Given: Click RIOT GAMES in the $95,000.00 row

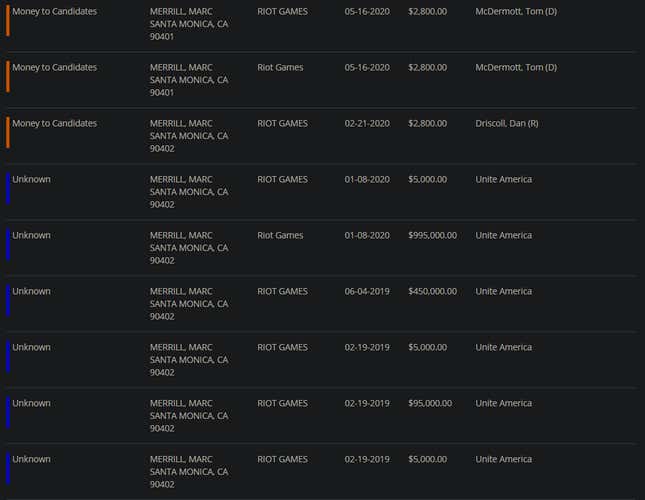Looking at the screenshot, I should click(282, 403).
